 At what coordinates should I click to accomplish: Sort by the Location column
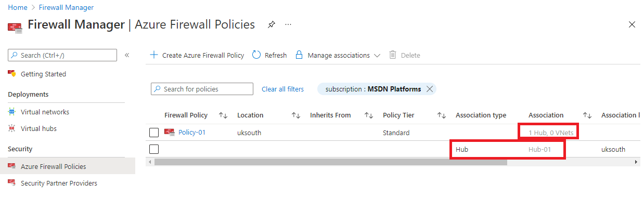[296, 115]
